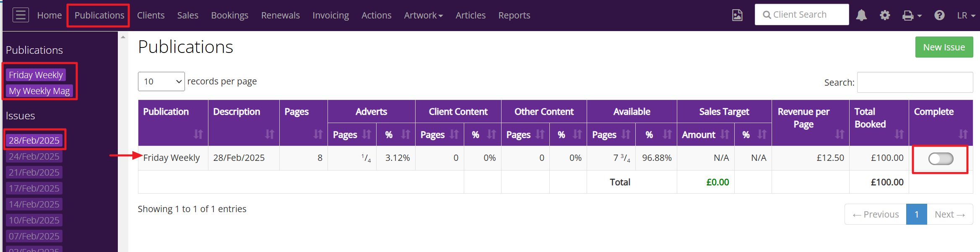Open the printer dropdown menu
This screenshot has height=252, width=980.
point(912,16)
